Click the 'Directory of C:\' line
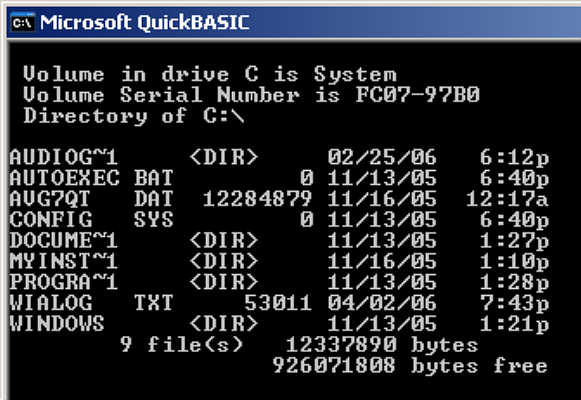Image resolution: width=581 pixels, height=400 pixels. pos(134,116)
